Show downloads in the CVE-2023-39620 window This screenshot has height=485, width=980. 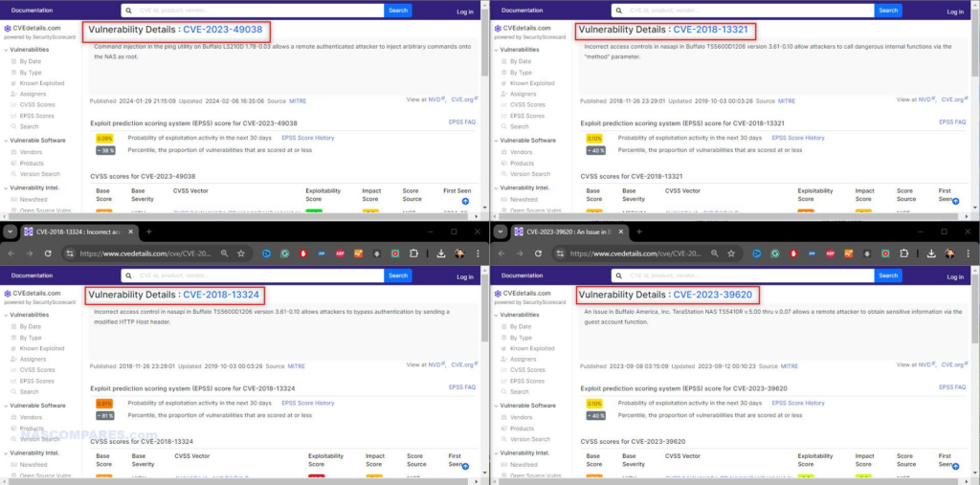pos(931,254)
